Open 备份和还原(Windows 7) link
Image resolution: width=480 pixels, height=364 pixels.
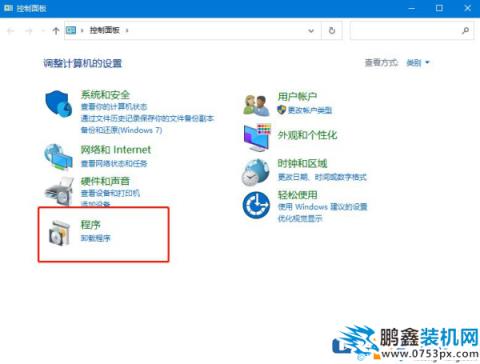click(121, 130)
